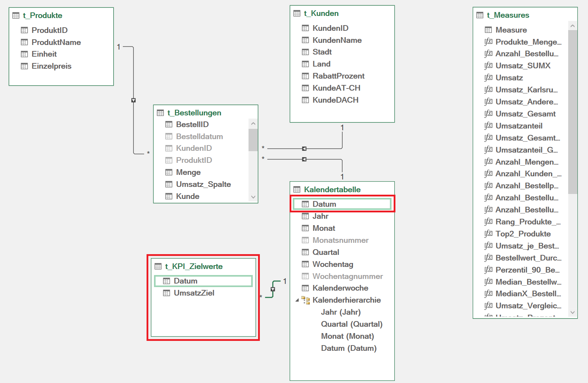588x383 pixels.
Task: Select the Umsatzanteil measure
Action: pyautogui.click(x=519, y=126)
